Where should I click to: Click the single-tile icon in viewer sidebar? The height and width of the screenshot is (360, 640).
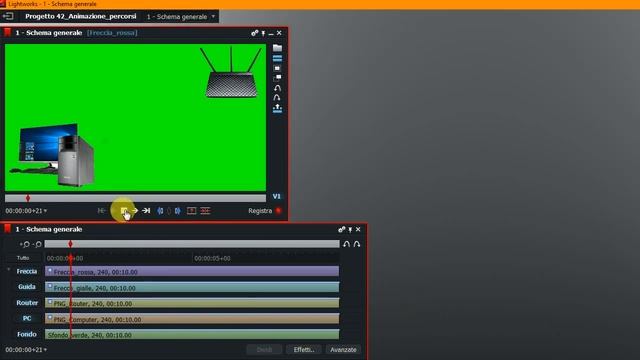pos(277,68)
